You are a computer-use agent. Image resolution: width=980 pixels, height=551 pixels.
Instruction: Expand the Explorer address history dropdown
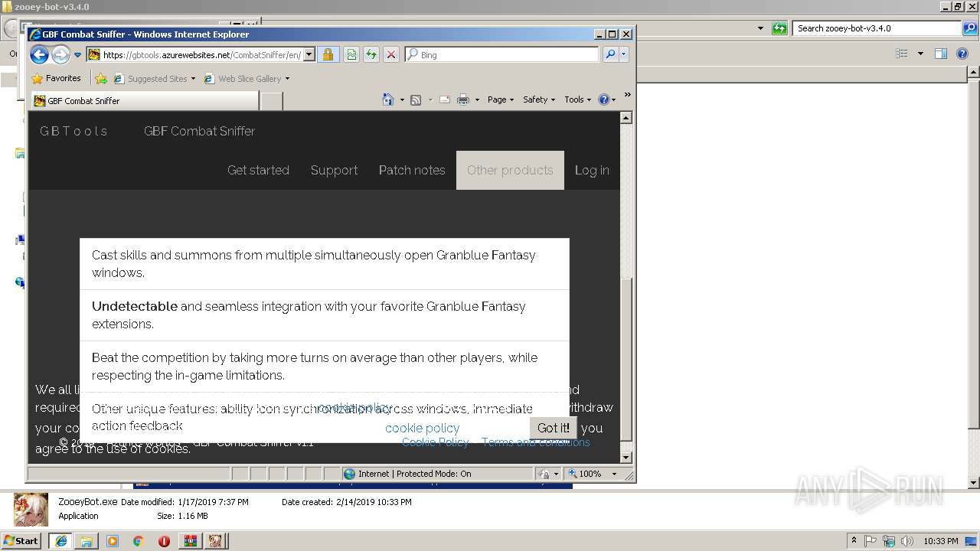coord(760,28)
